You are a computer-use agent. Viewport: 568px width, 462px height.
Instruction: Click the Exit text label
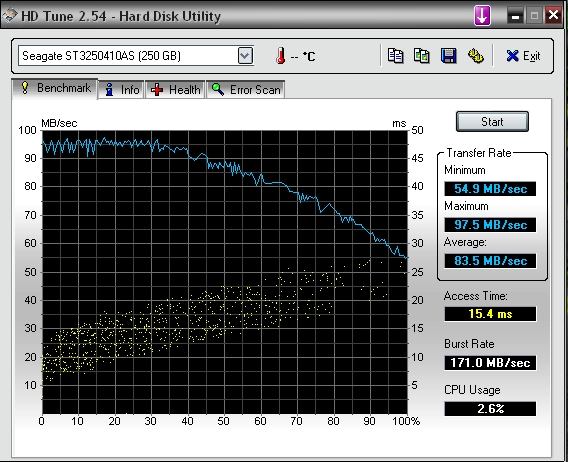click(x=531, y=56)
